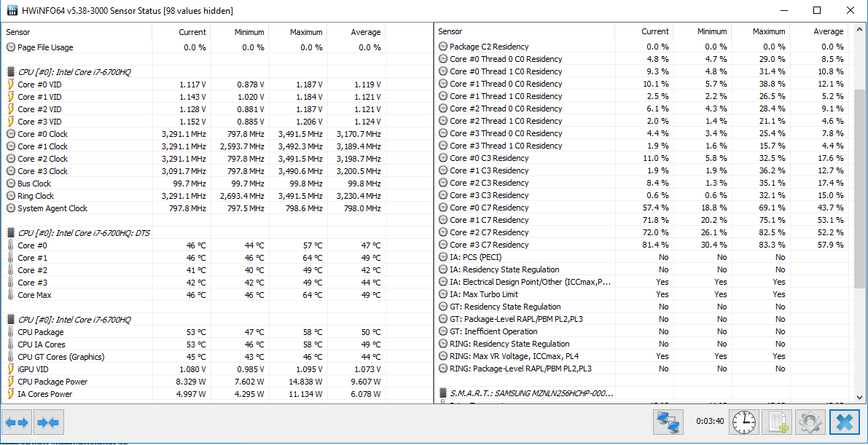The width and height of the screenshot is (868, 445).
Task: Select GT: Package-Level RAPL/PBM PL2,PL3 row
Action: click(642, 319)
